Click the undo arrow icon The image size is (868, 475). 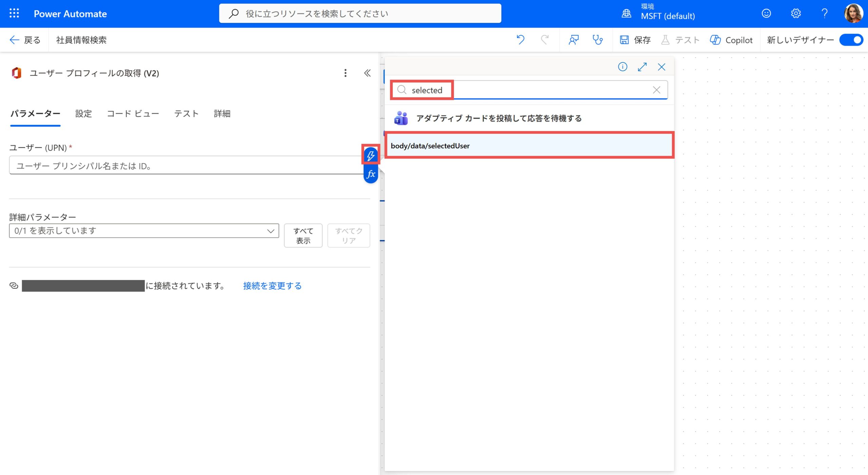(520, 40)
